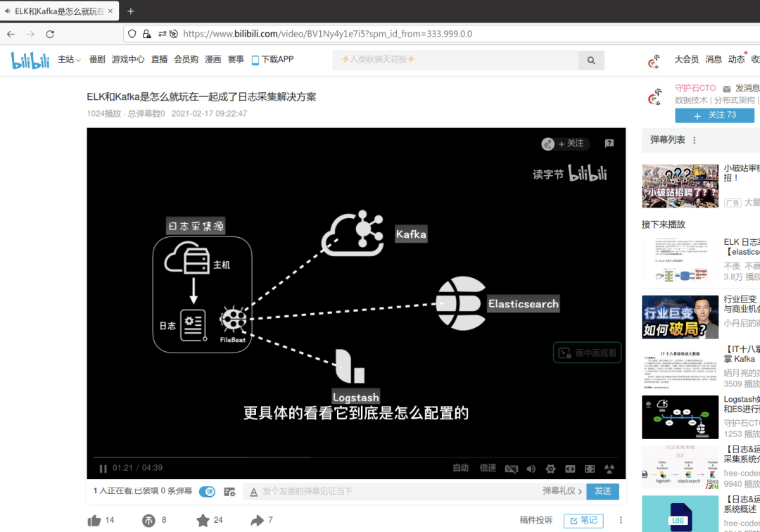This screenshot has height=532, width=760.
Task: Open video player settings gear
Action: coord(550,469)
